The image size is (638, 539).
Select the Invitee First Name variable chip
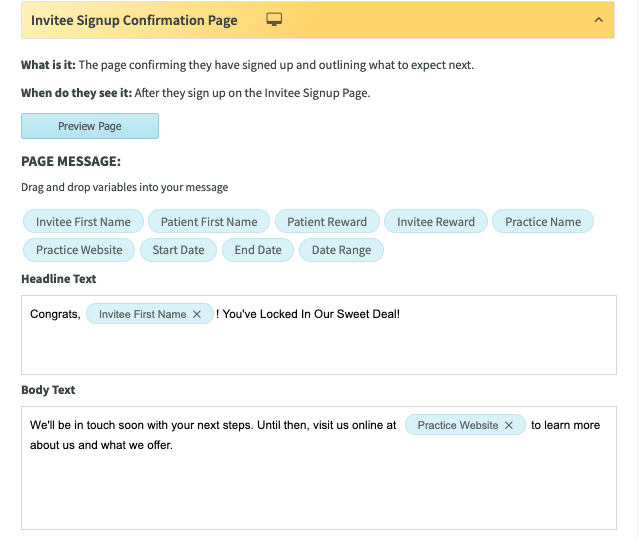[x=83, y=222]
